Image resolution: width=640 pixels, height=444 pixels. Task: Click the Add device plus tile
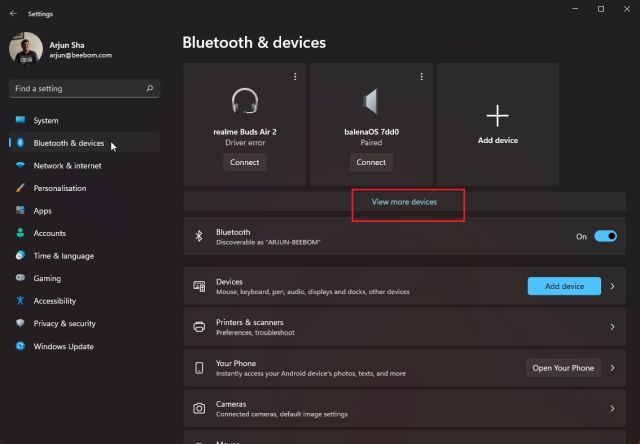(x=498, y=124)
